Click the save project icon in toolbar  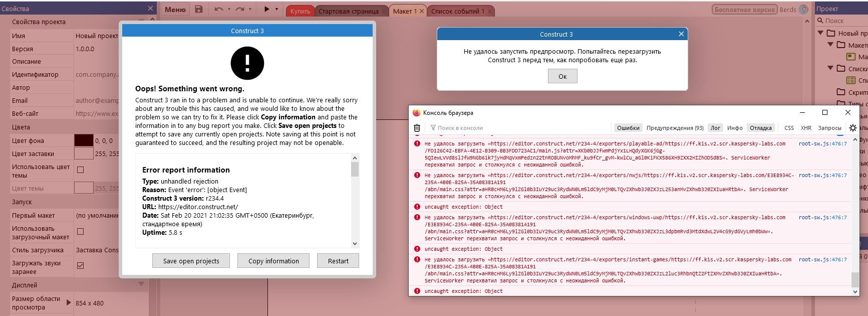point(199,9)
